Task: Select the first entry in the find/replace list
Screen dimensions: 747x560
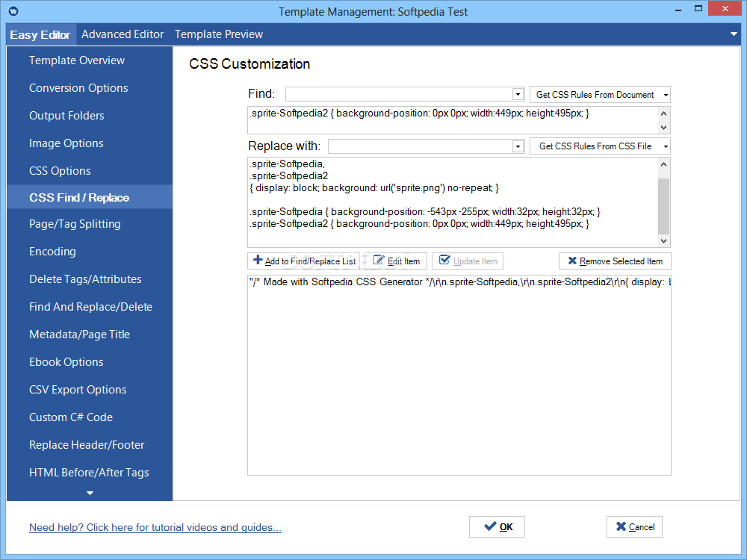Action: pyautogui.click(x=459, y=282)
